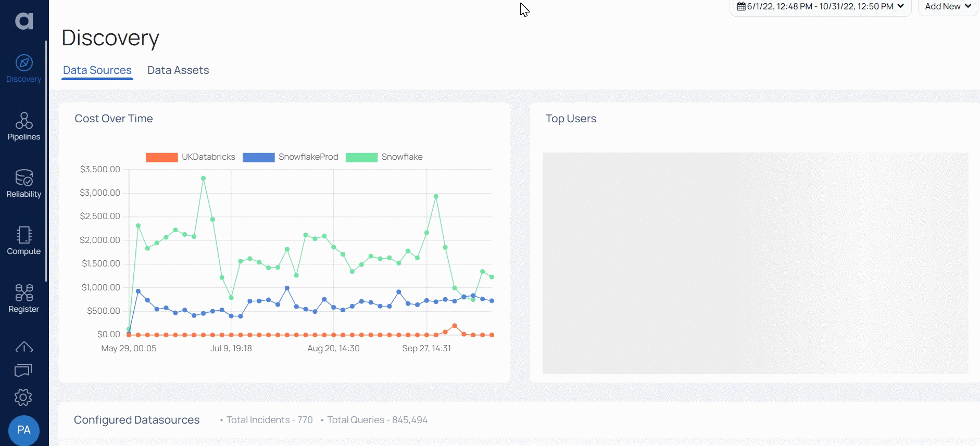Viewport: 980px width, 446px height.
Task: Click the Discovery page title
Action: click(x=110, y=38)
